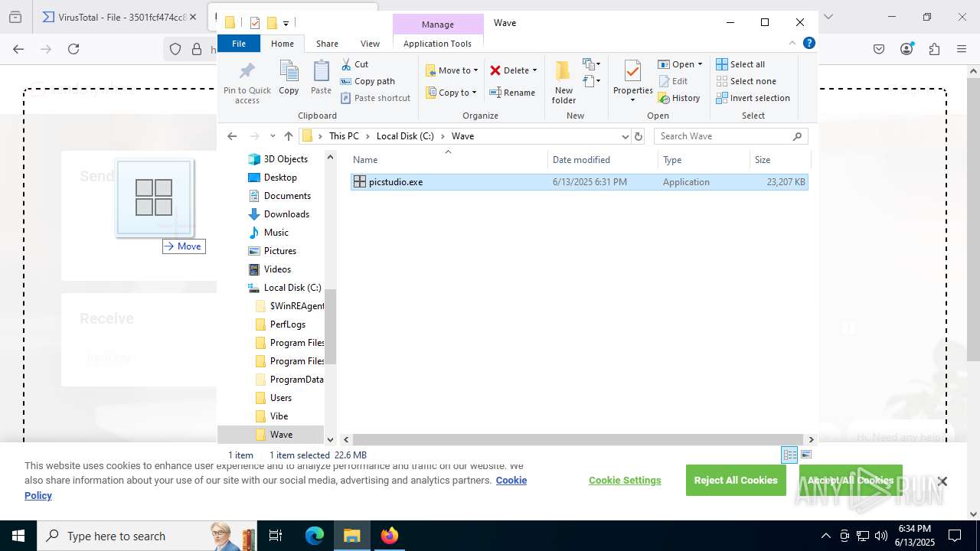The height and width of the screenshot is (551, 980).
Task: Click the Search Wave field
Action: pyautogui.click(x=730, y=136)
